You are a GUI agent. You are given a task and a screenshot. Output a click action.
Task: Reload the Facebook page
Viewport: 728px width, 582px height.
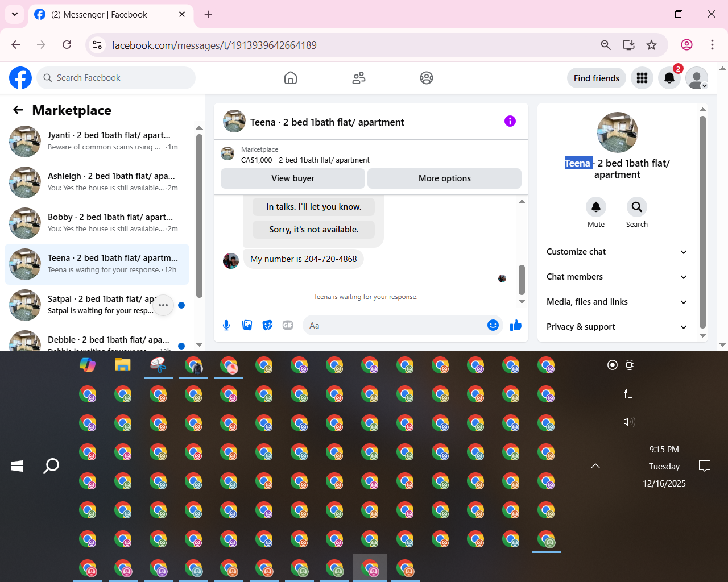tap(67, 45)
